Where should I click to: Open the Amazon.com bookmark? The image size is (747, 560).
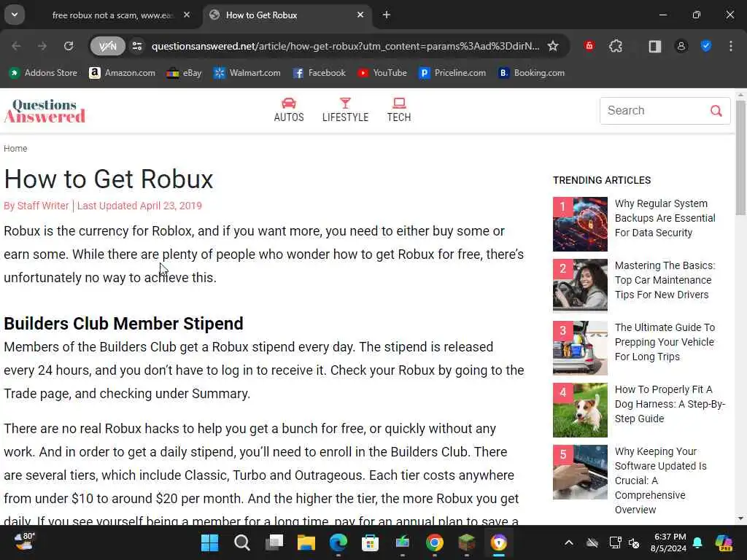[x=123, y=73]
